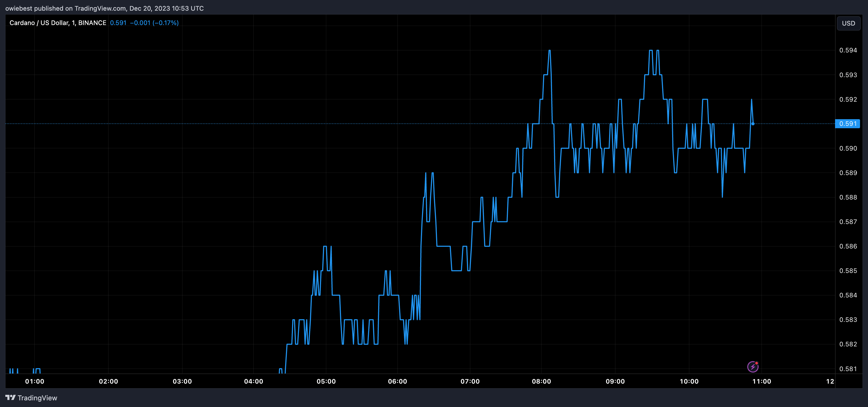Click the 08:00 time axis label
Image resolution: width=868 pixels, height=407 pixels.
(x=541, y=381)
